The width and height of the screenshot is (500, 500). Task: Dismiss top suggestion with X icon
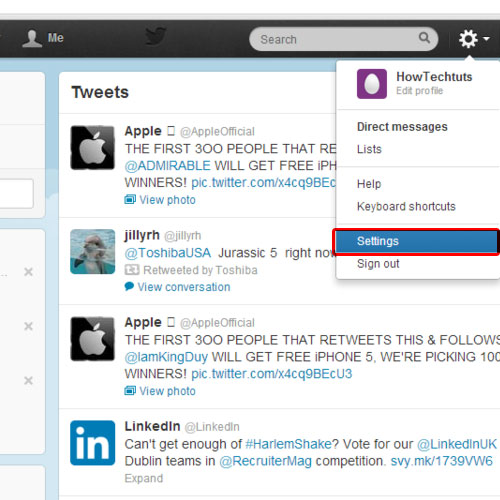click(29, 272)
